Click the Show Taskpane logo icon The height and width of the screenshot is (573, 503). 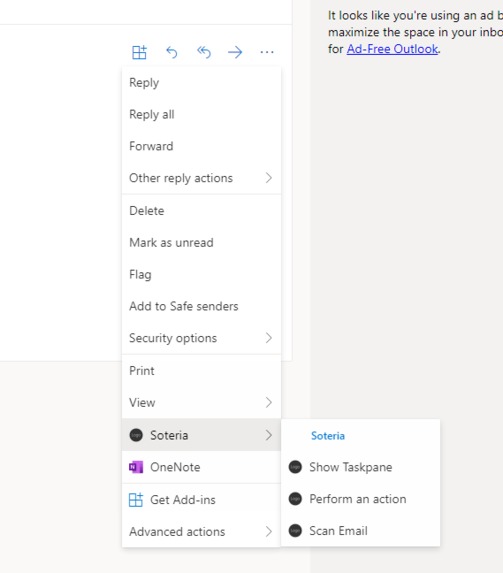[x=295, y=467]
